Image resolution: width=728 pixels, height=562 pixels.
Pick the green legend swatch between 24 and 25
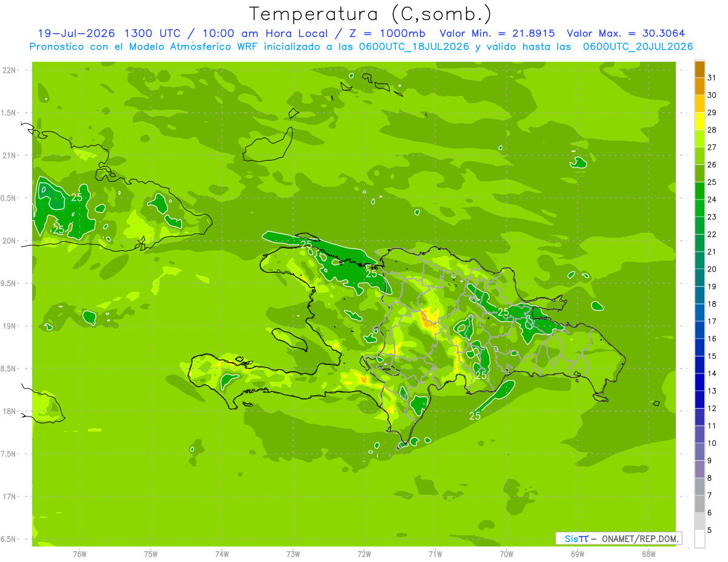click(x=699, y=190)
